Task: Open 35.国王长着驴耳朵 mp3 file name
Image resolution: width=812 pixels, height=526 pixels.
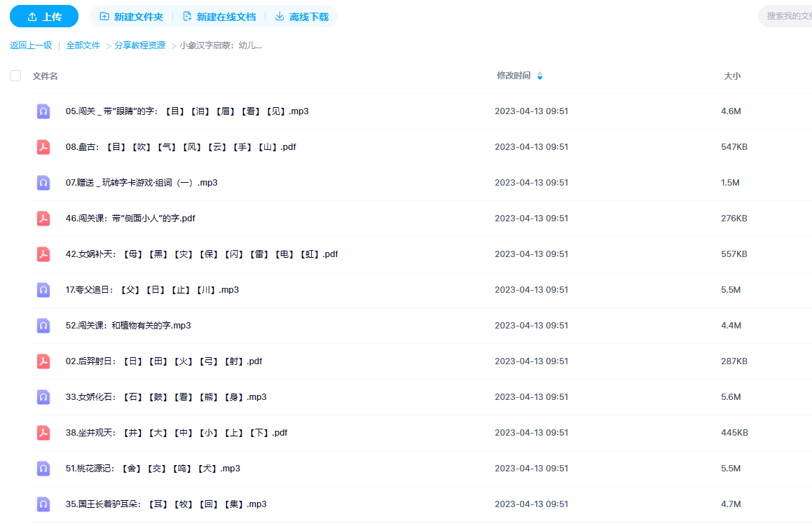Action: coord(166,504)
